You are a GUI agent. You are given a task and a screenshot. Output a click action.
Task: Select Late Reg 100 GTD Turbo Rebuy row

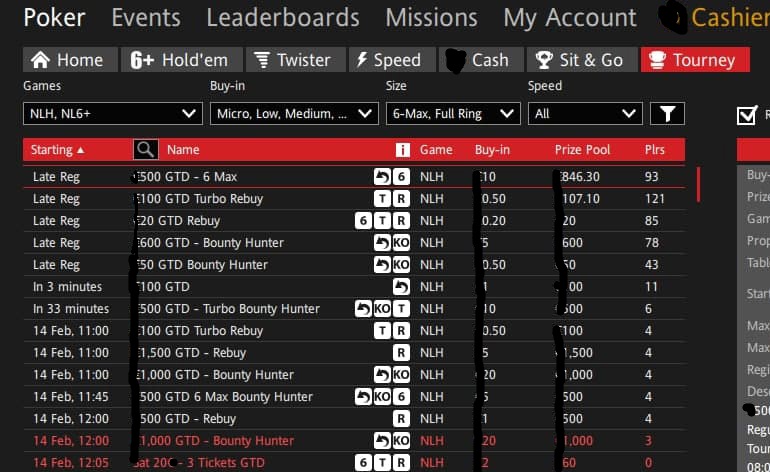click(x=354, y=198)
